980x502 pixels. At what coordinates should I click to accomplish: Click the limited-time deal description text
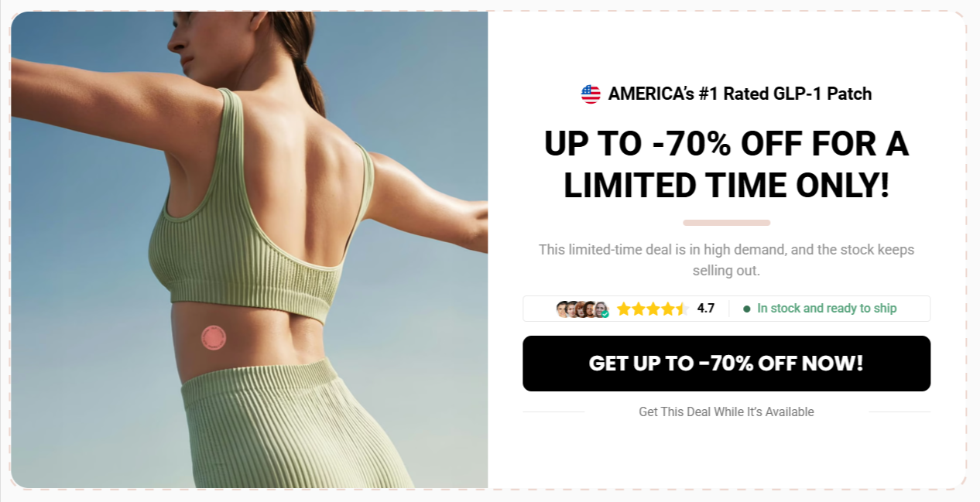726,261
